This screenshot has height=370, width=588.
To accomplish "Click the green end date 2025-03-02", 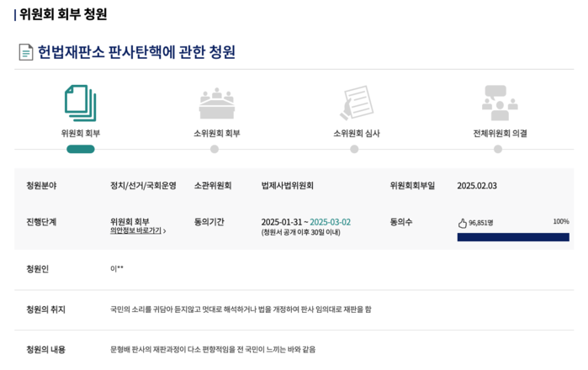I will [x=330, y=222].
